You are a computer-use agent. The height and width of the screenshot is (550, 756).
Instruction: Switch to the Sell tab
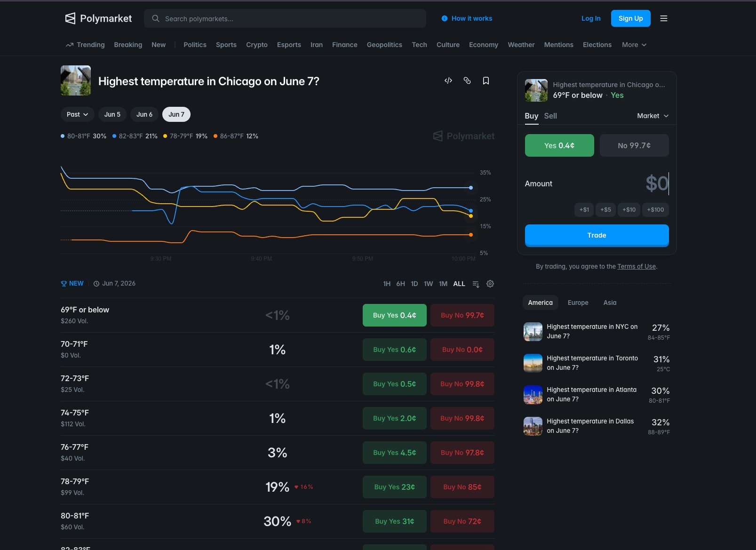click(550, 116)
